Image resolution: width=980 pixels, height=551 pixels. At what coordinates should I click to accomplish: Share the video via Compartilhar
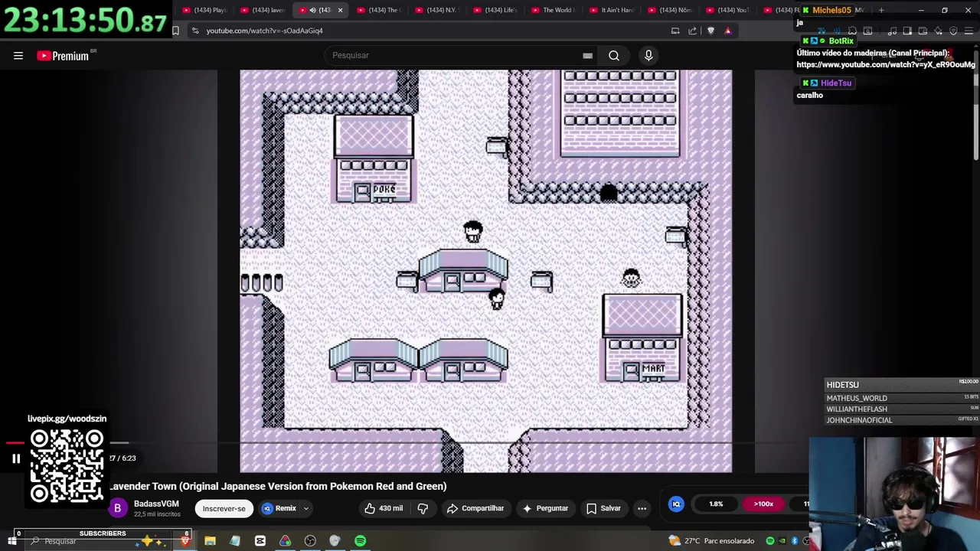coord(475,508)
